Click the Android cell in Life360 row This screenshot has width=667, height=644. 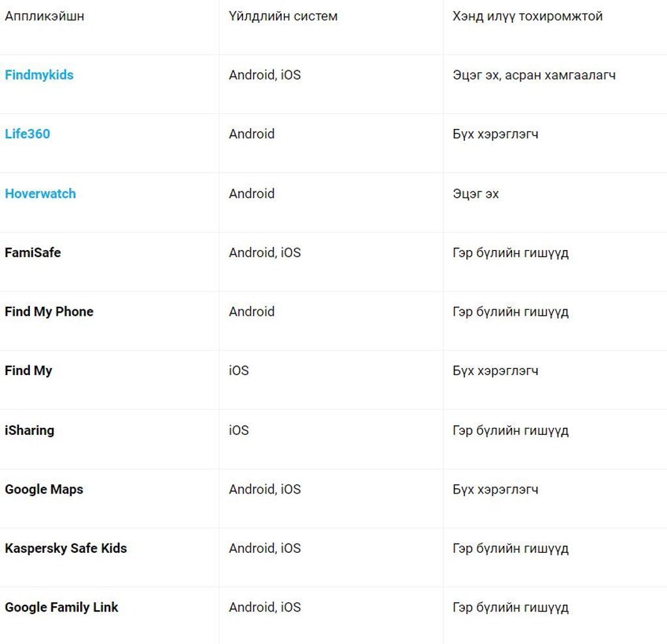[251, 134]
